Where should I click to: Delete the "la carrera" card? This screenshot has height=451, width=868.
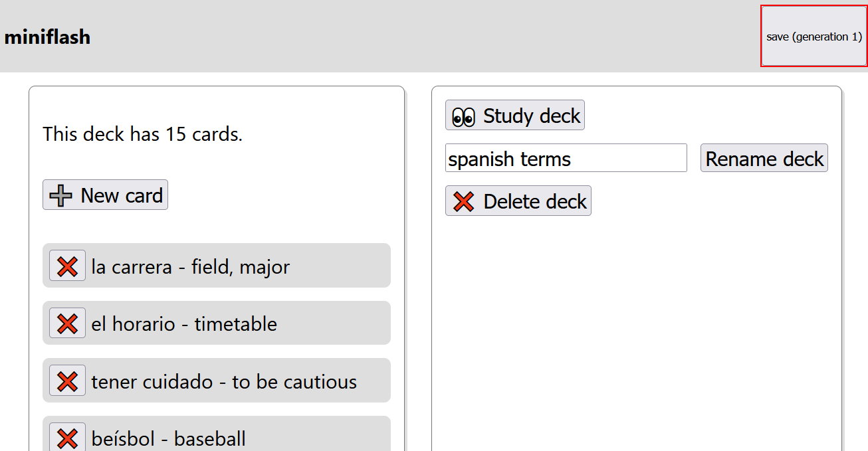tap(67, 266)
